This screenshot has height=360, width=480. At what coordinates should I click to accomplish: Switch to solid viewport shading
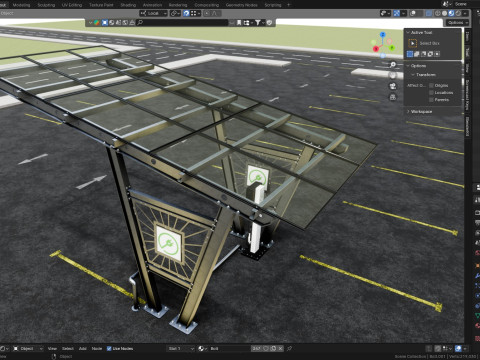pyautogui.click(x=444, y=13)
